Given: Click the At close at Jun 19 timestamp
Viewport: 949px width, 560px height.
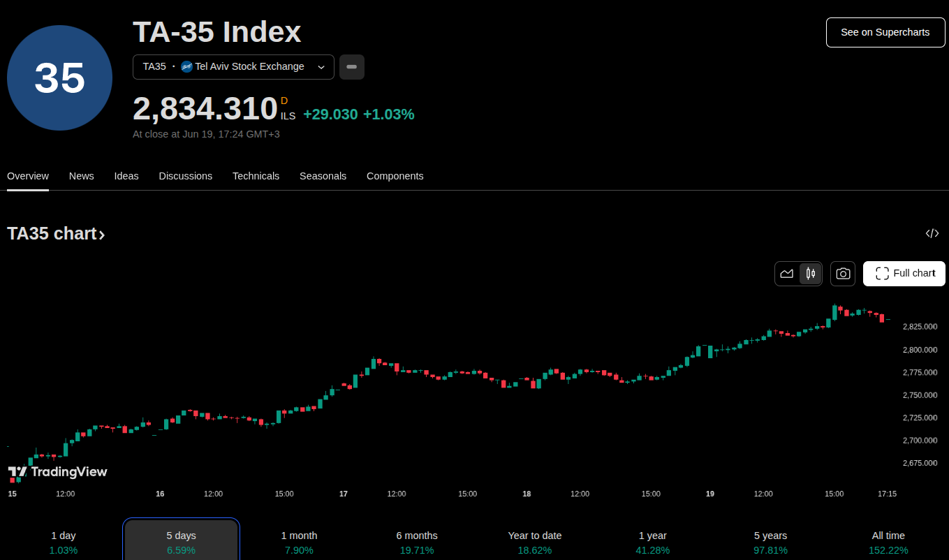Looking at the screenshot, I should click(x=206, y=134).
